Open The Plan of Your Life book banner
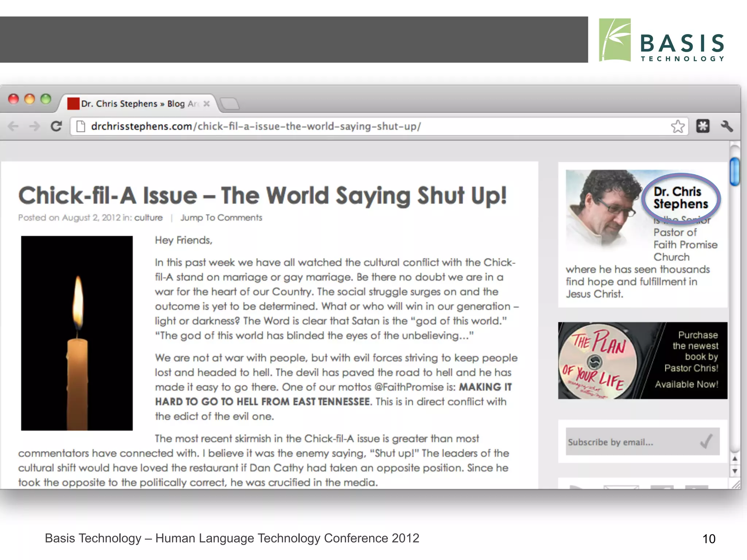The width and height of the screenshot is (747, 560). click(x=643, y=360)
